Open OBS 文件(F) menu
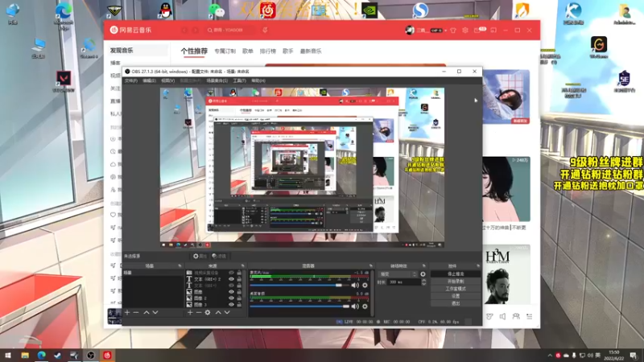Viewport: 644px width, 362px height. pyautogui.click(x=131, y=81)
